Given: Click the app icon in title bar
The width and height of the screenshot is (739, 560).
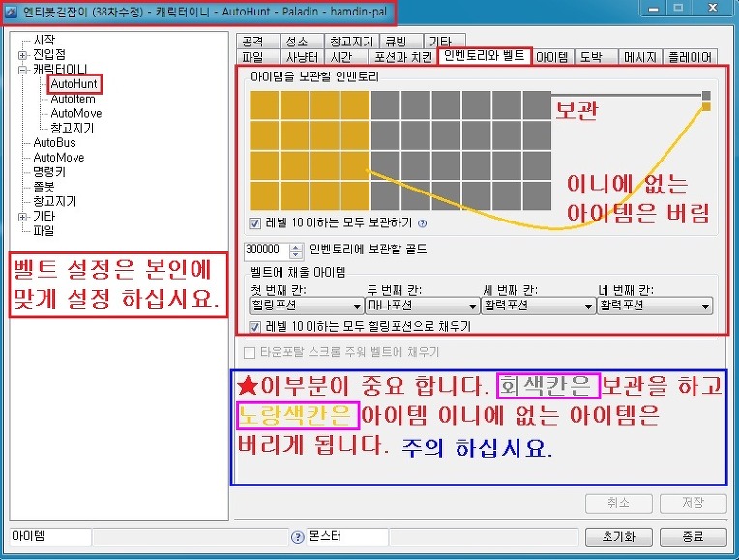Looking at the screenshot, I should point(11,12).
